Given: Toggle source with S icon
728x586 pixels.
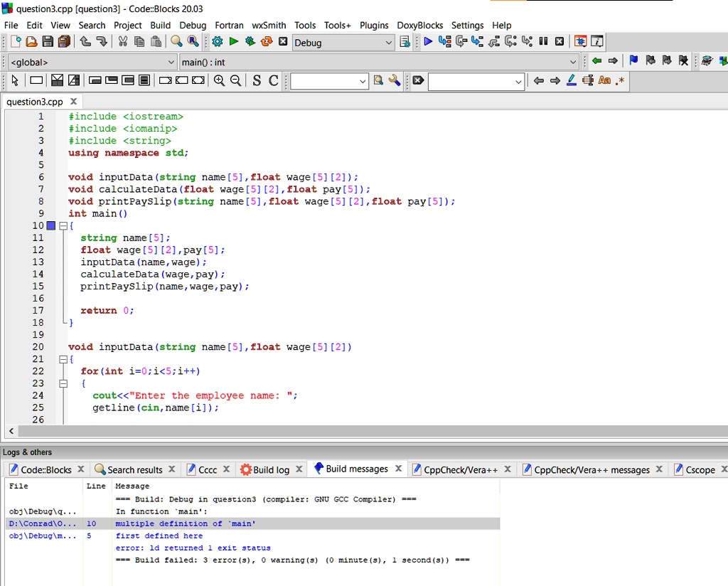Looking at the screenshot, I should point(257,81).
